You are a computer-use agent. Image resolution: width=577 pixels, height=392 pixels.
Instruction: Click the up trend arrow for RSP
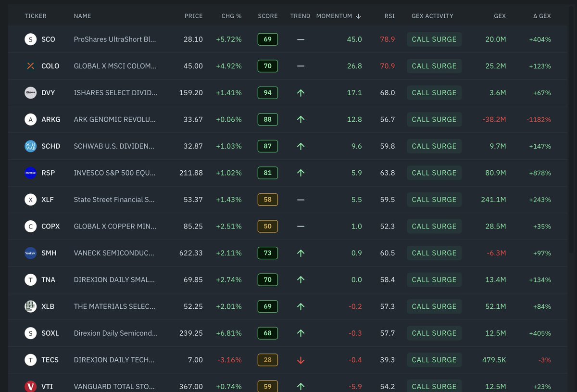301,173
